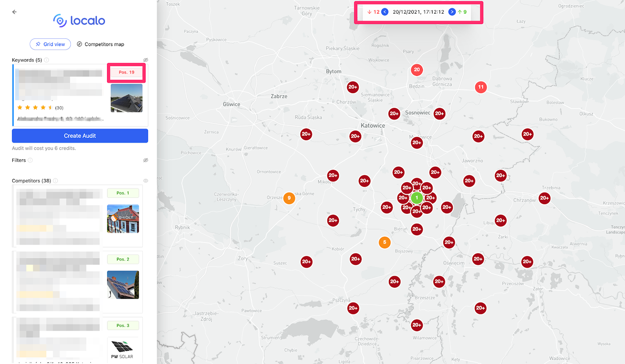Click the green position 1 map marker

tap(417, 198)
